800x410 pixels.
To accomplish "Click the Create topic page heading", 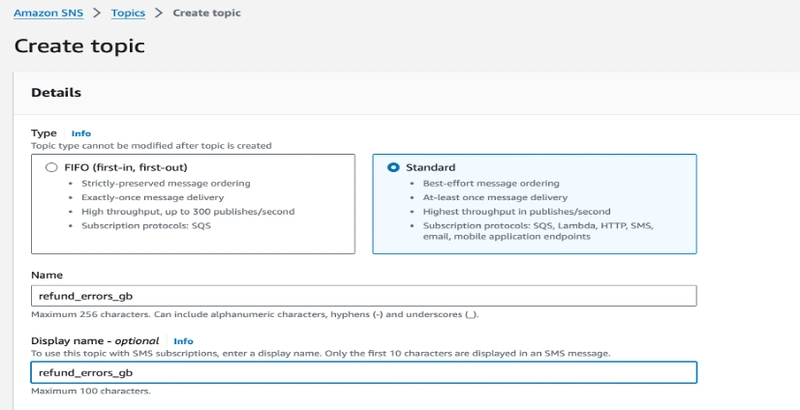I will 80,46.
